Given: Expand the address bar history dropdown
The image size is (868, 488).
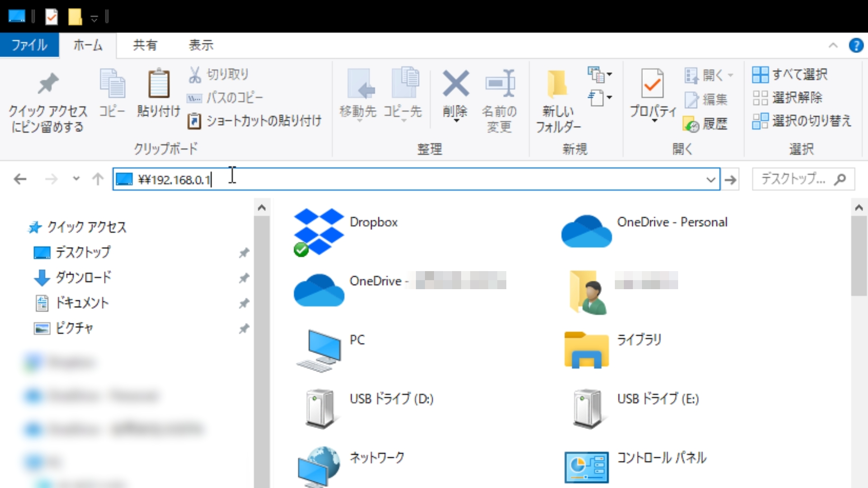Looking at the screenshot, I should point(711,180).
